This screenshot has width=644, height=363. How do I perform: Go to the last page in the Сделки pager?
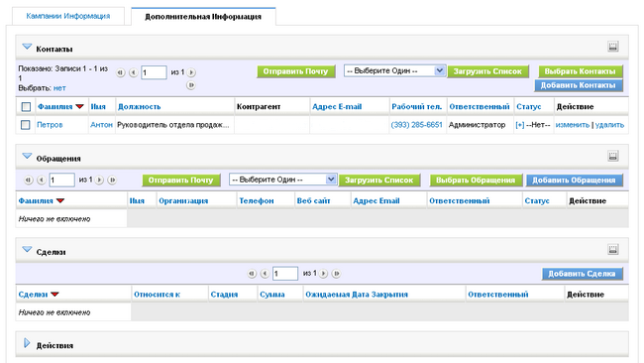pyautogui.click(x=337, y=274)
